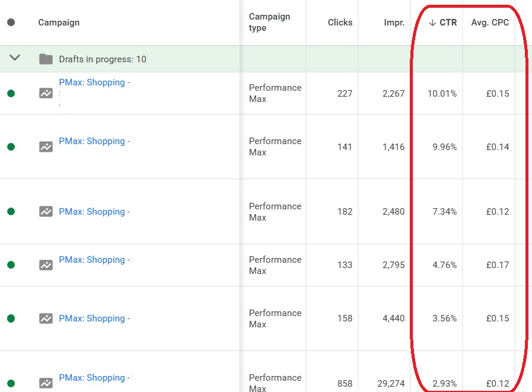Collapse the Drafts in progress chevron
This screenshot has width=532, height=392.
[15, 58]
